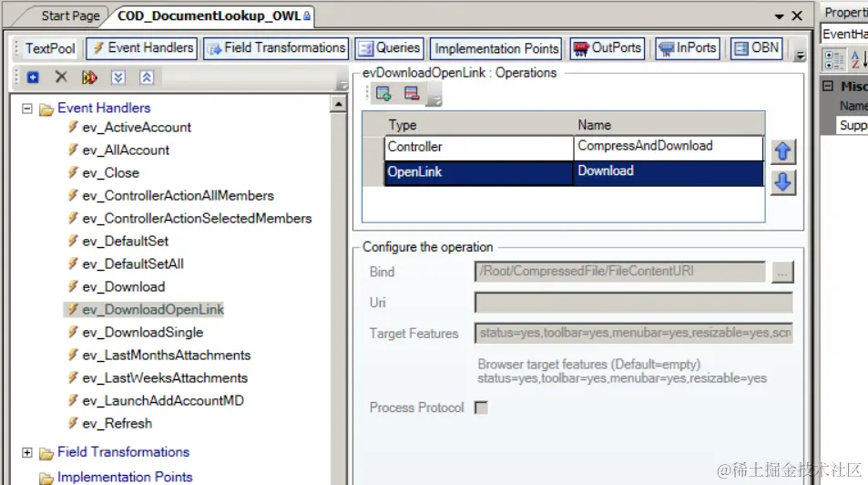Open the OutPorts view
868x485 pixels.
[607, 48]
